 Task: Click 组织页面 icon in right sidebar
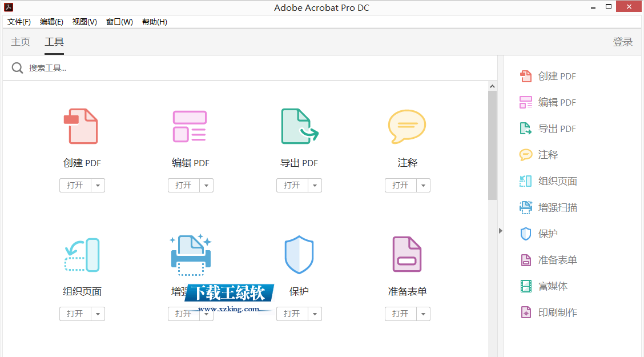click(526, 181)
